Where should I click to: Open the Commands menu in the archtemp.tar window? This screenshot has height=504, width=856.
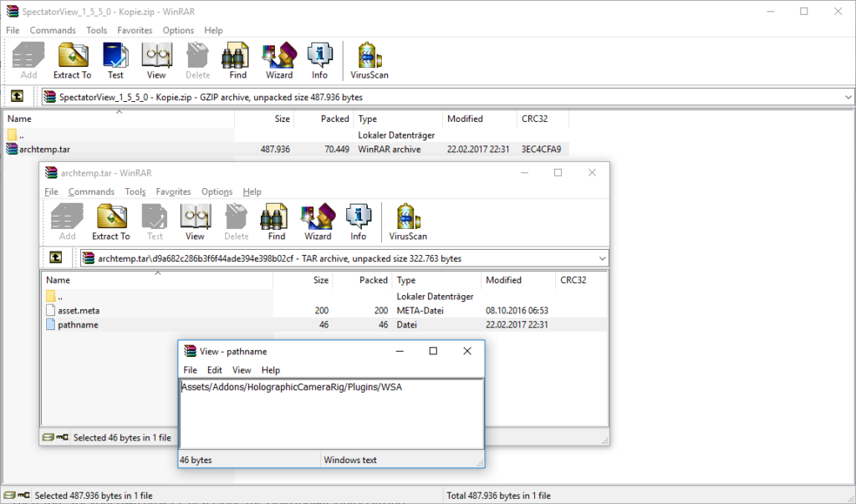(x=91, y=191)
